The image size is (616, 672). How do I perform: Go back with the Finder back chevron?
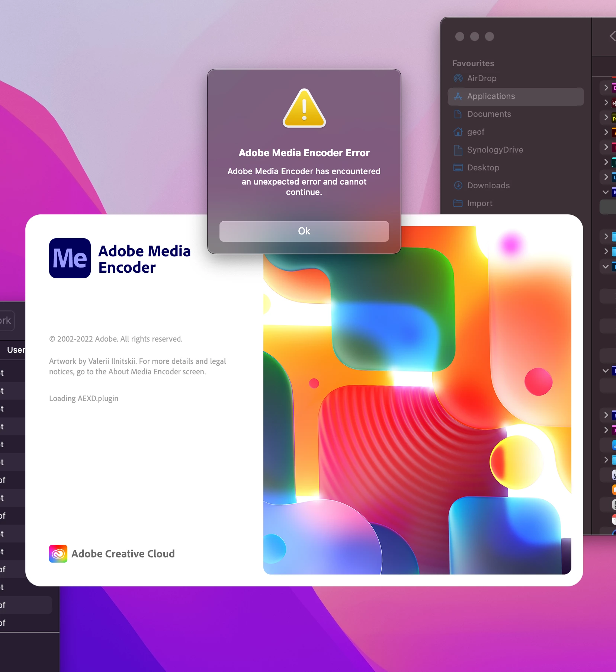tap(612, 36)
